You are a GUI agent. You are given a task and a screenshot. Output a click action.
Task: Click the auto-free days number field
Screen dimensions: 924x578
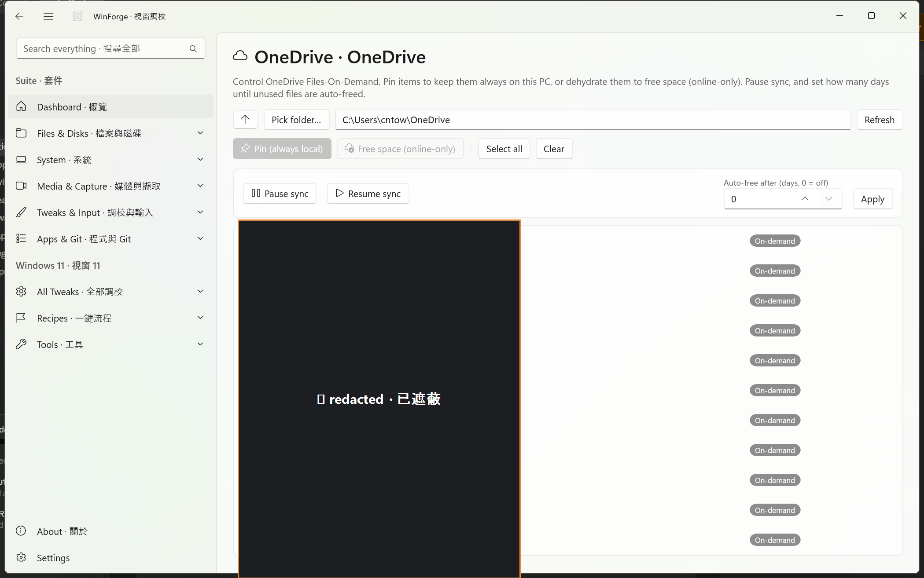[x=783, y=199]
